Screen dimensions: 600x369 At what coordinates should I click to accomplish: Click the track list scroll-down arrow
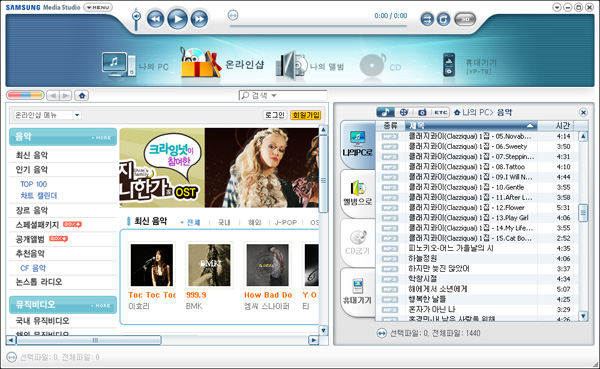coord(583,316)
